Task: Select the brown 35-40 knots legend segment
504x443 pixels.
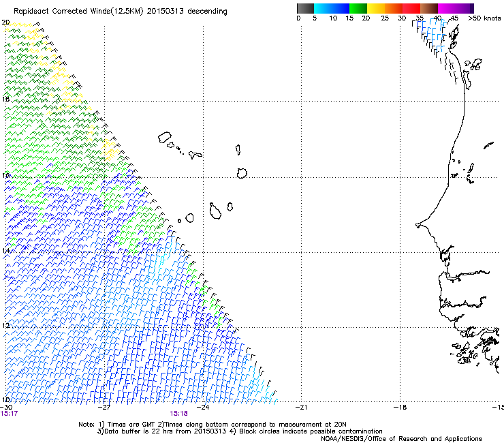Action: point(429,8)
